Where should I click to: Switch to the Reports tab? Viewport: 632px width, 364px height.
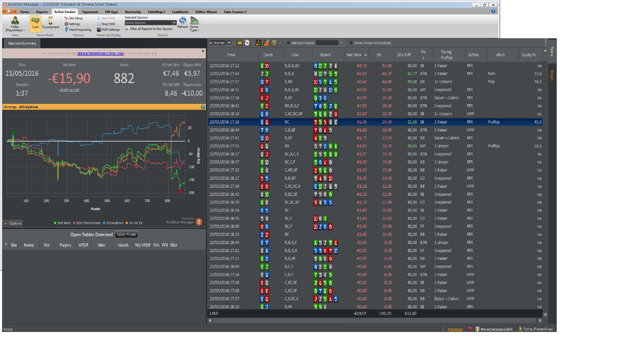(x=42, y=12)
